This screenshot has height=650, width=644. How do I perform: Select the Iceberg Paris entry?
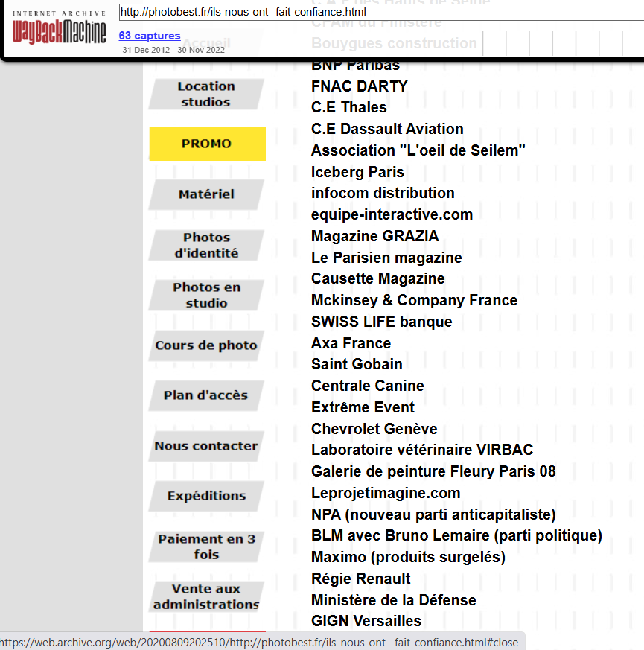[x=357, y=172]
